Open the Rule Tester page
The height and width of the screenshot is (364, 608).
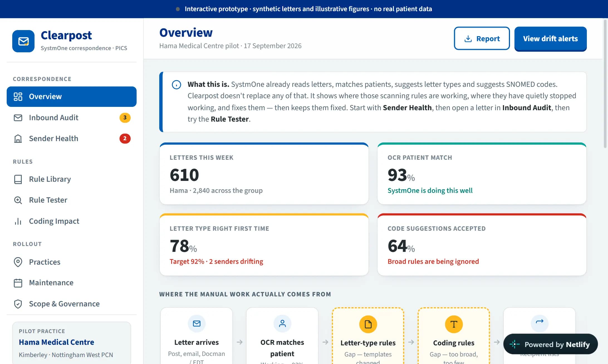pos(72,200)
